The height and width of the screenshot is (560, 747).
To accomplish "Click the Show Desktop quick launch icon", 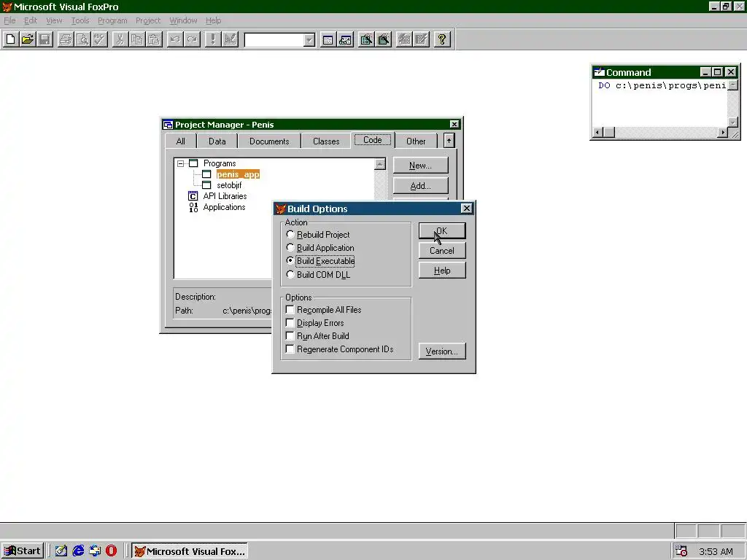I will pos(61,551).
